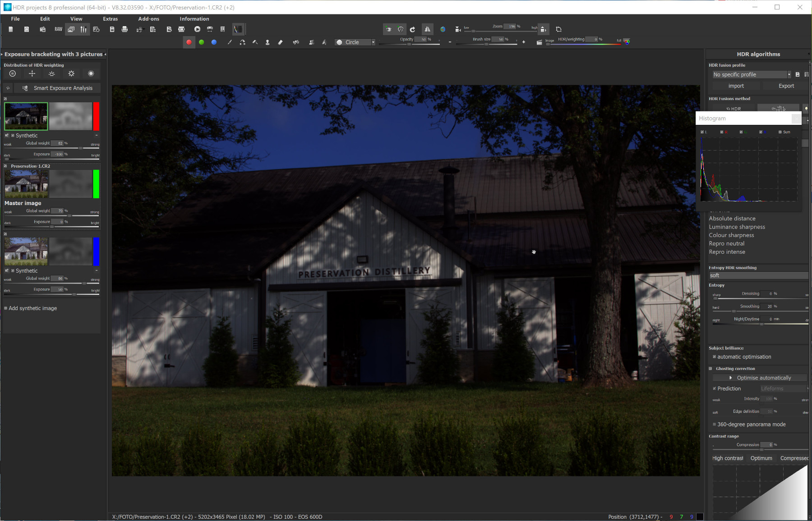Click the import profile button
The width and height of the screenshot is (812, 521).
pyautogui.click(x=736, y=86)
